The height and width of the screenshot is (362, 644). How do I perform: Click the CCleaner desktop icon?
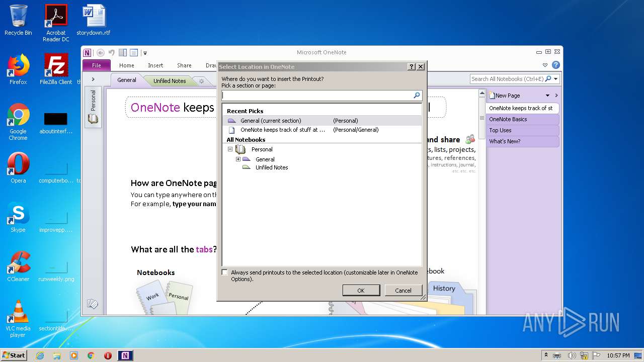18,266
